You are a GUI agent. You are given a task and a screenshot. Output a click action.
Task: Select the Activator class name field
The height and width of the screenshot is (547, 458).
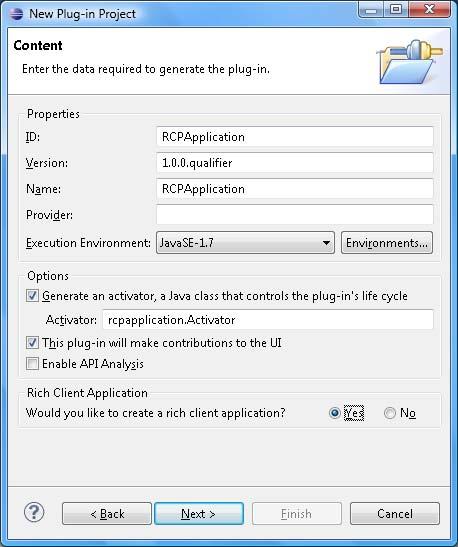tap(268, 320)
